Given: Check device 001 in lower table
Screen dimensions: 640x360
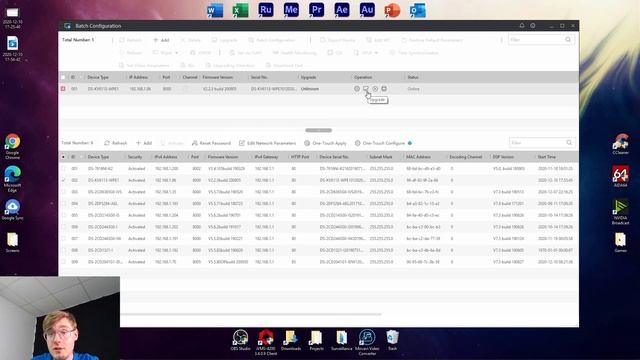Looking at the screenshot, I should pos(63,168).
